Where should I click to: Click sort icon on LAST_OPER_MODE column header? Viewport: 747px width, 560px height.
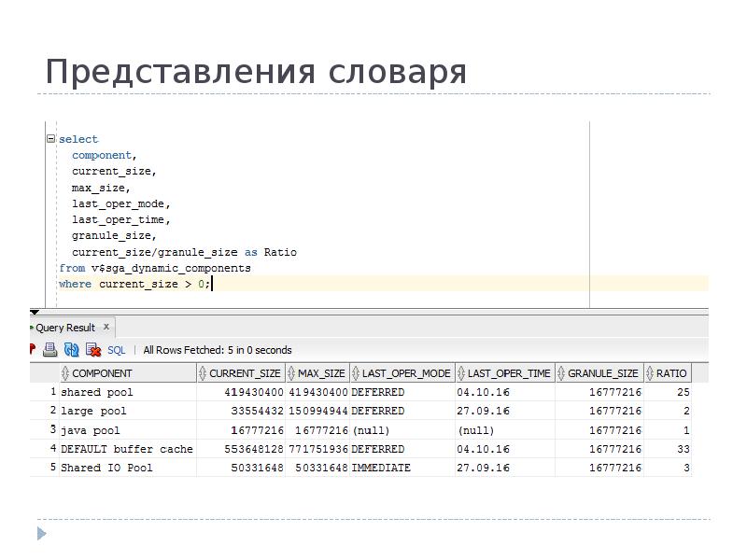[356, 373]
